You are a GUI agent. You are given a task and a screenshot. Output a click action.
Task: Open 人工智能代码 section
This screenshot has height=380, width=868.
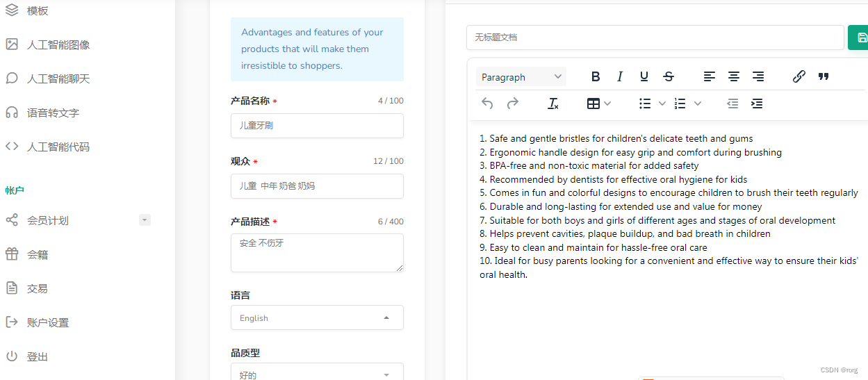58,147
